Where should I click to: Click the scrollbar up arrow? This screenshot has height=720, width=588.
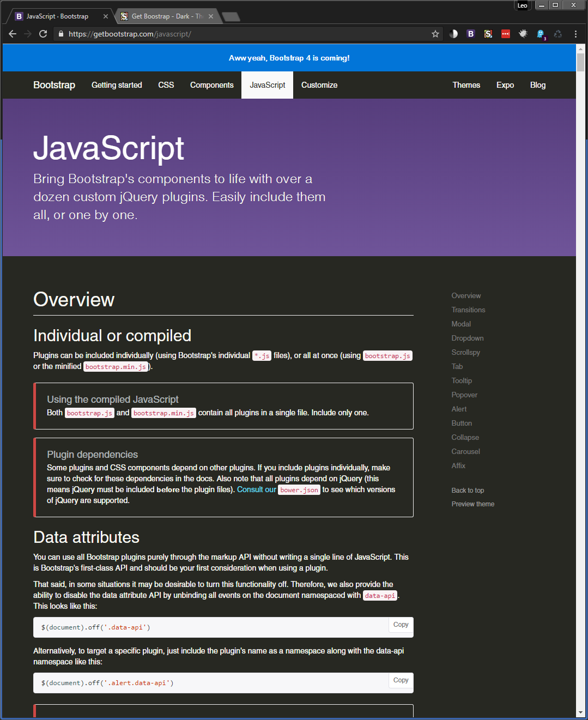coord(580,48)
